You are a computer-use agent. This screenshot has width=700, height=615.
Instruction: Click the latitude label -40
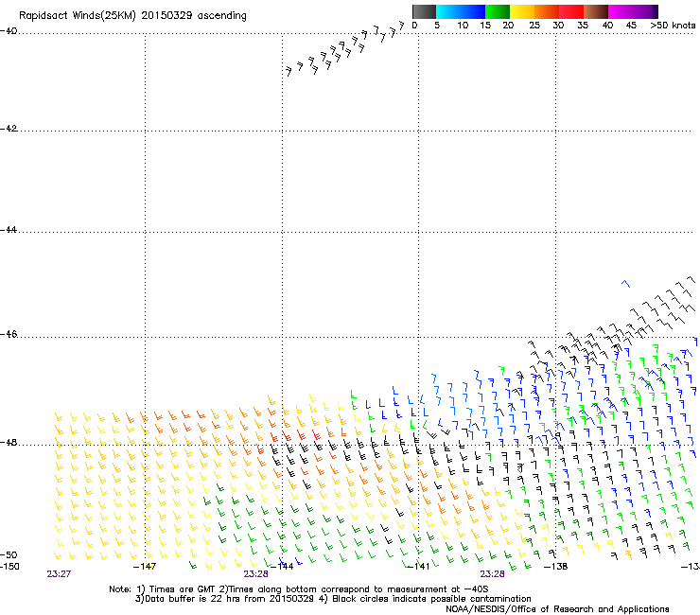(9, 31)
